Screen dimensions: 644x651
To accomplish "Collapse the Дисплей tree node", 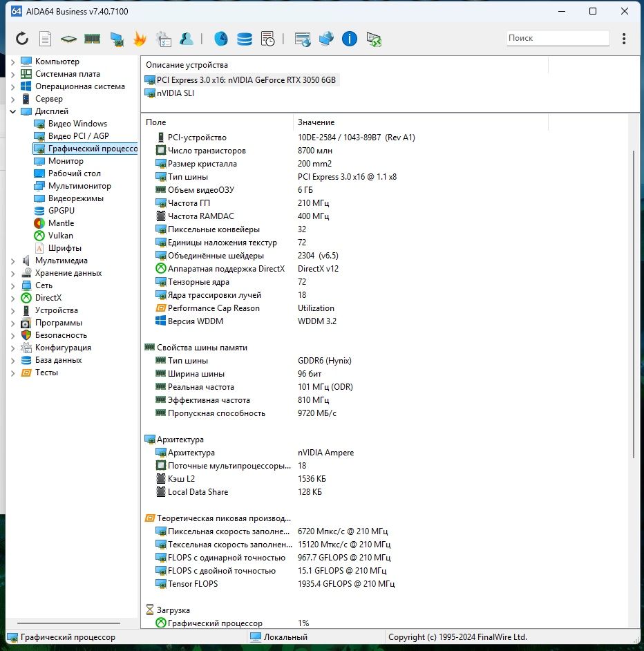I will coord(13,111).
